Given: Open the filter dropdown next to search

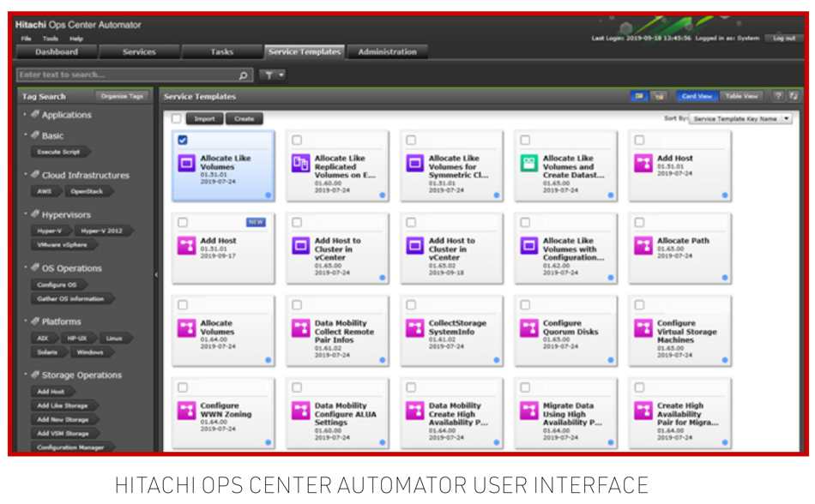Looking at the screenshot, I should tap(272, 75).
